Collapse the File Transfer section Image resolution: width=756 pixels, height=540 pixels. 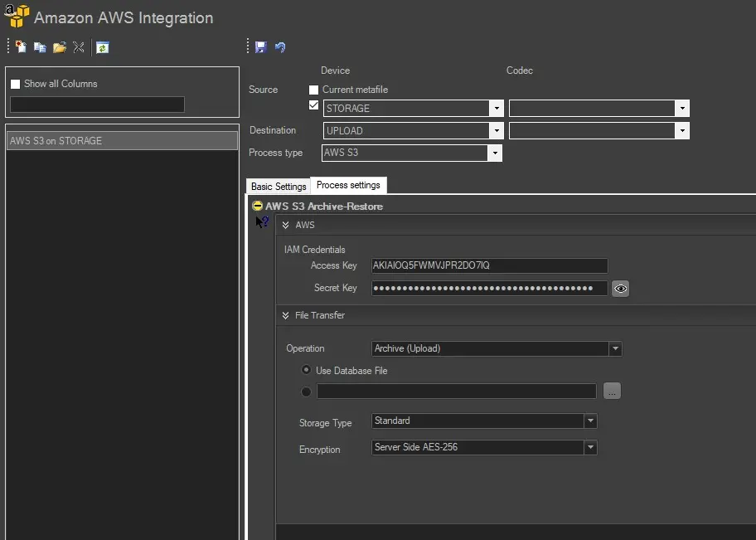[286, 315]
